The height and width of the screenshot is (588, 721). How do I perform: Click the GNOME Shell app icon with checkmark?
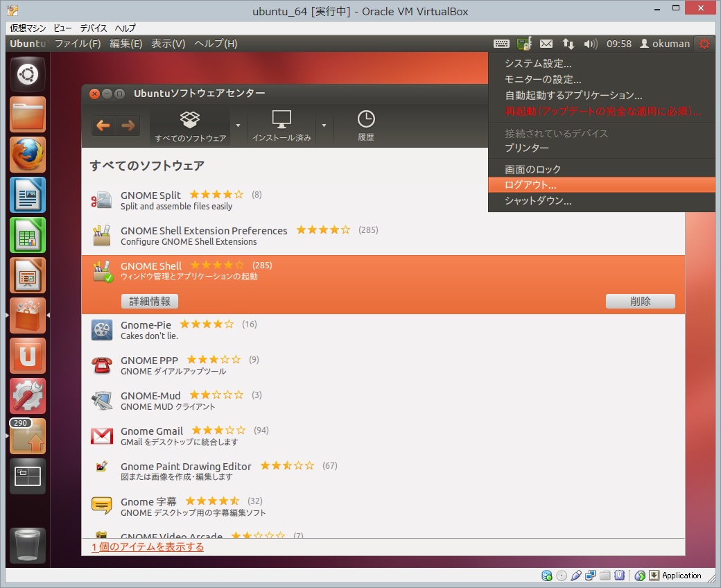[102, 271]
